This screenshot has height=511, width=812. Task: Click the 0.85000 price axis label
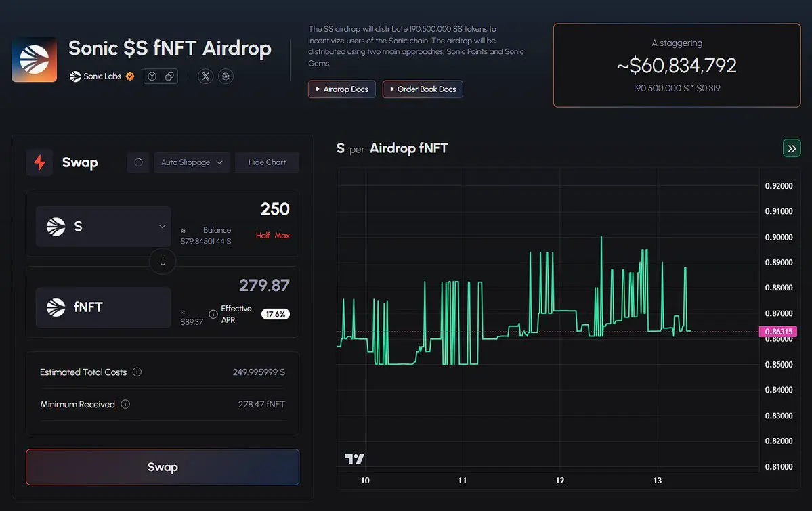tap(779, 365)
